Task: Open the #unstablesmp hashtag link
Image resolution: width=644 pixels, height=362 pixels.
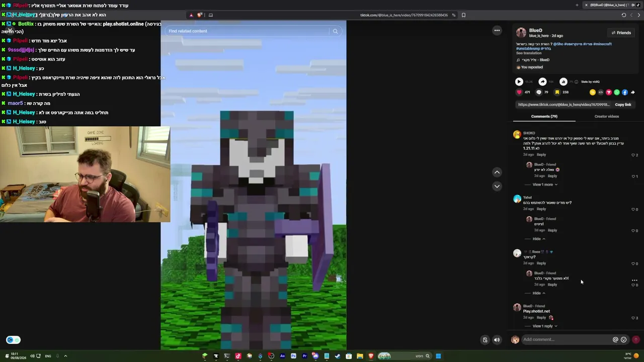Action: click(x=527, y=49)
